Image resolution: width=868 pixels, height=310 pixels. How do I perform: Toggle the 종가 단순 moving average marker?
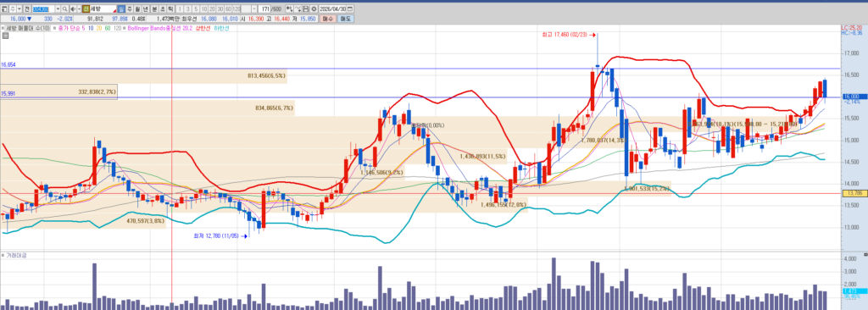(55, 28)
